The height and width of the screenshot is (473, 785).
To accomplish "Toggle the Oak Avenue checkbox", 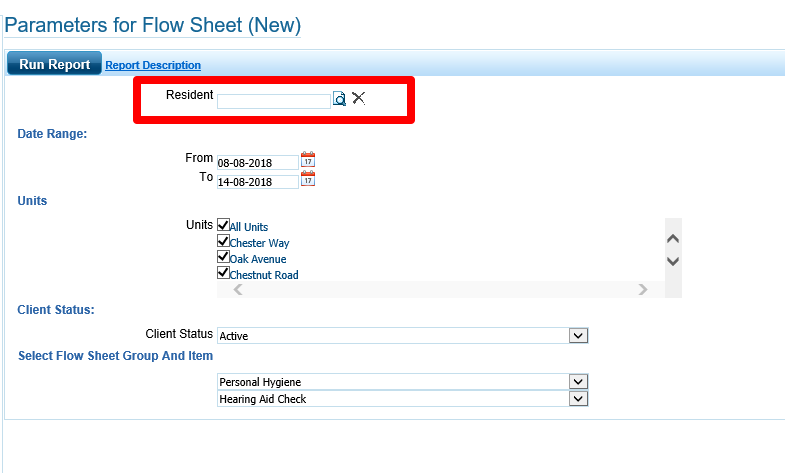I will click(223, 257).
